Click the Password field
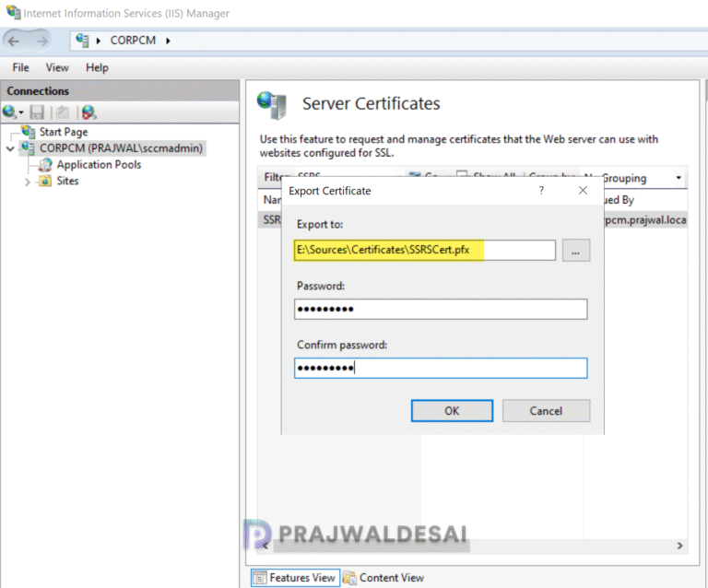Viewport: 708px width, 588px height. pos(441,309)
